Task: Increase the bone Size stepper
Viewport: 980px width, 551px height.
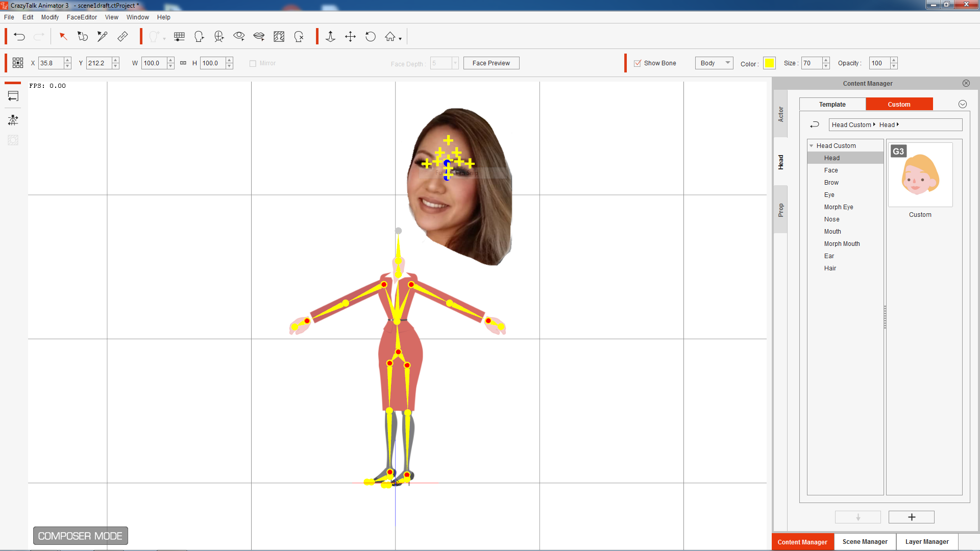Action: coord(826,60)
